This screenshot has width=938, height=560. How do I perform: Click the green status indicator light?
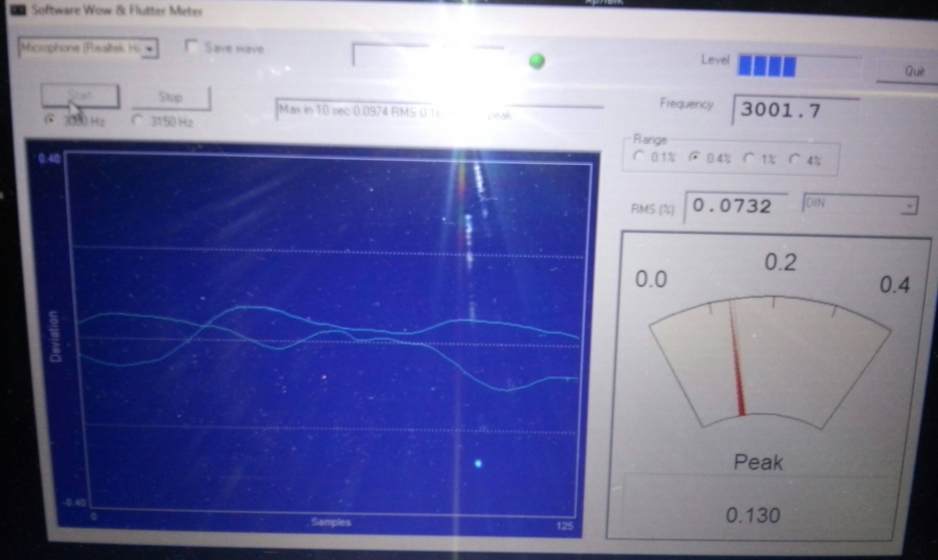537,61
